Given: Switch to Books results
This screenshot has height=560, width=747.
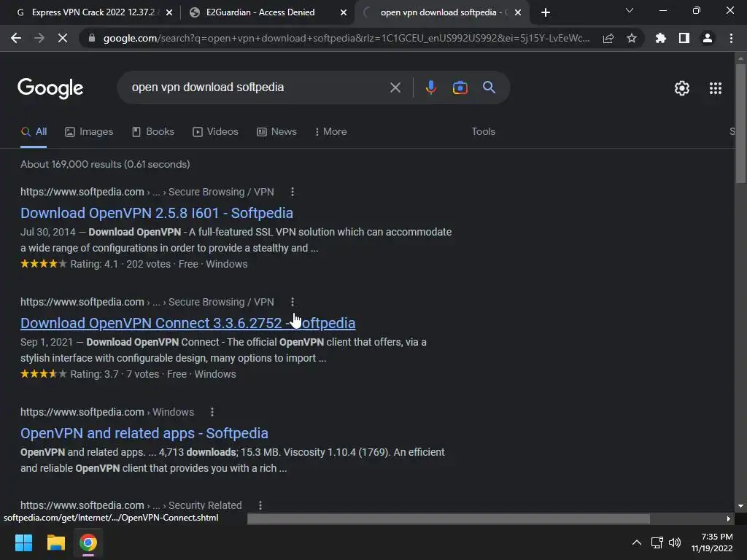Looking at the screenshot, I should pyautogui.click(x=153, y=132).
